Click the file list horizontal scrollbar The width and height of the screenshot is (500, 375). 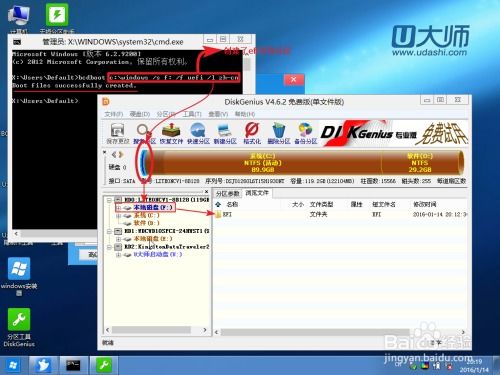(x=315, y=332)
